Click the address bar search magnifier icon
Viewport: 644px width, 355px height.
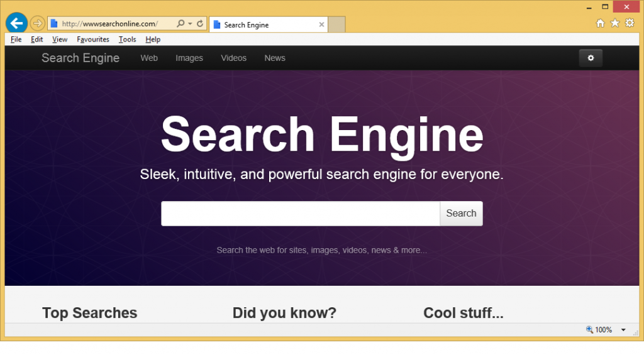click(180, 24)
